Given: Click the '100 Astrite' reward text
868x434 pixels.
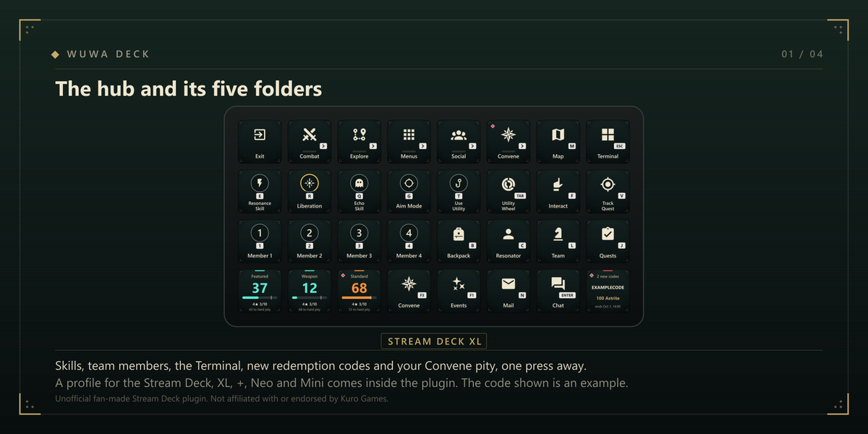Looking at the screenshot, I should 608,298.
